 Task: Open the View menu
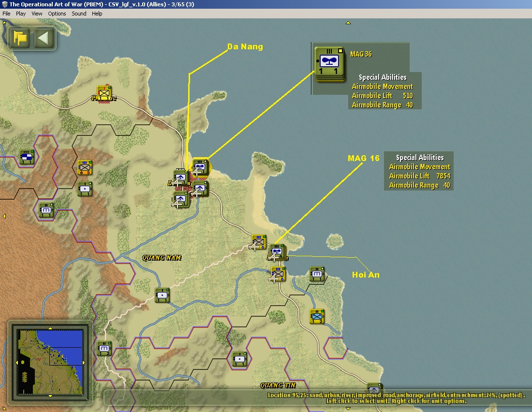(37, 14)
